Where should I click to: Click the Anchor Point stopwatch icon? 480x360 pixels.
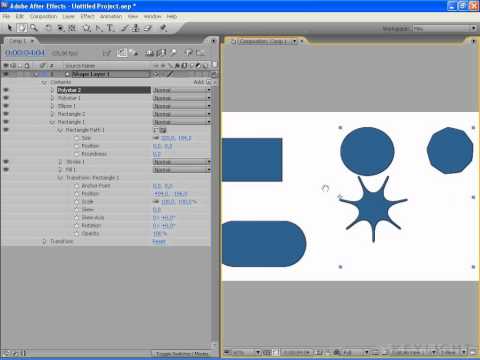coord(77,186)
